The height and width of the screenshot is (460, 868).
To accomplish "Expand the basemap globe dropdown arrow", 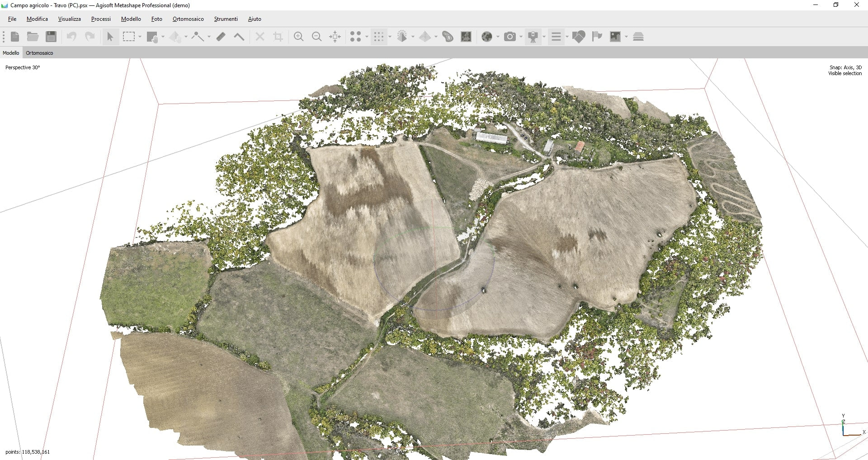I will click(498, 37).
